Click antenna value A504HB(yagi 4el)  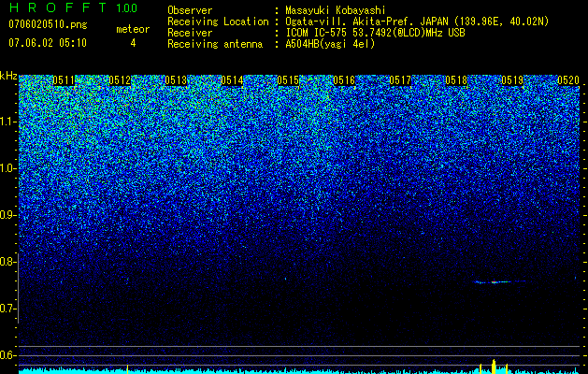pyautogui.click(x=330, y=44)
